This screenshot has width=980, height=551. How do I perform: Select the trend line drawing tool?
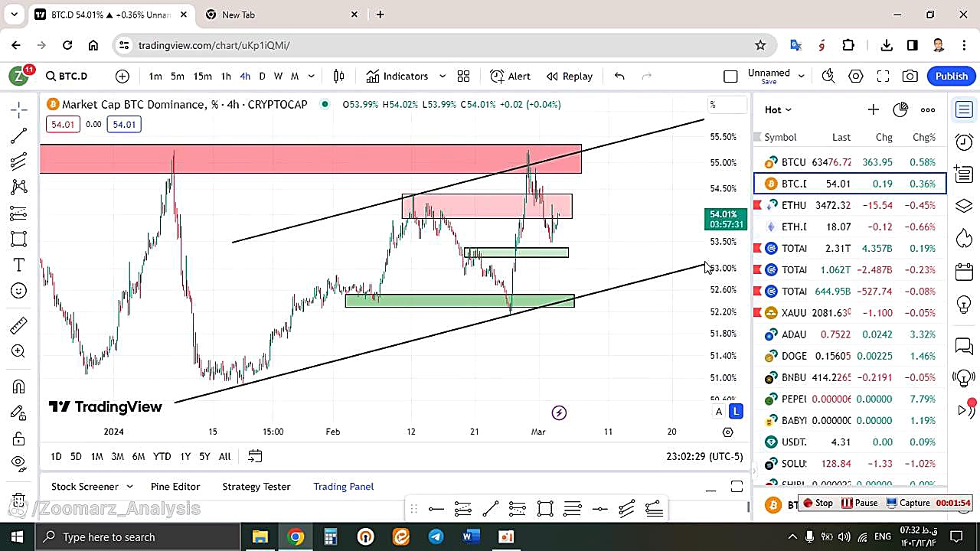(18, 135)
